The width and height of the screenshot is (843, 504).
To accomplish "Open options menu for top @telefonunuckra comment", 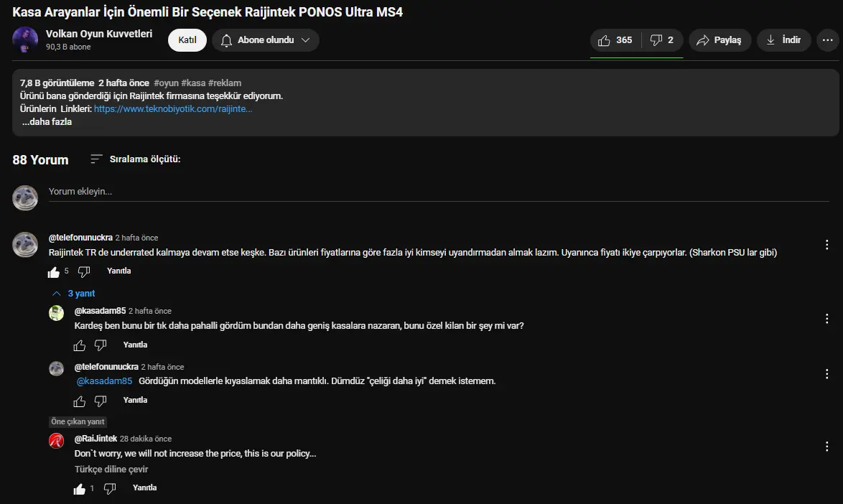I will tap(827, 245).
